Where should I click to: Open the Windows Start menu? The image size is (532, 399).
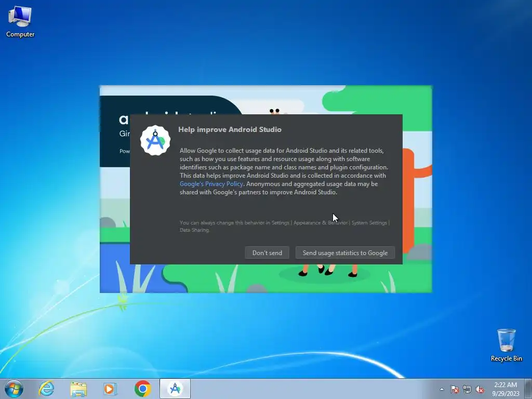pyautogui.click(x=14, y=389)
